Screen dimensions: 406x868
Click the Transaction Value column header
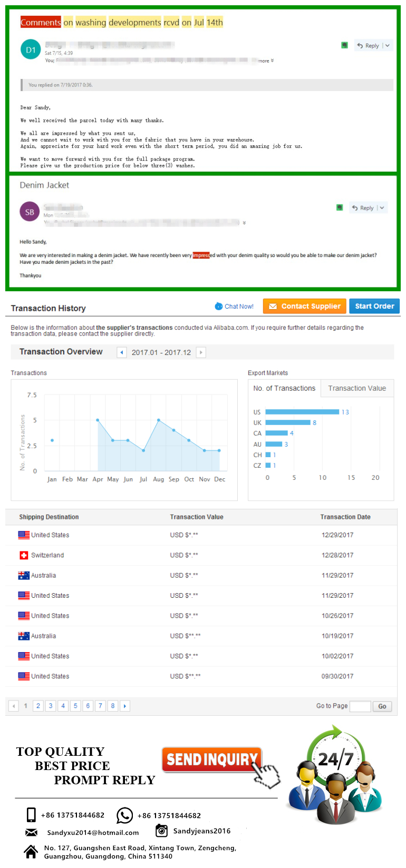tap(197, 517)
